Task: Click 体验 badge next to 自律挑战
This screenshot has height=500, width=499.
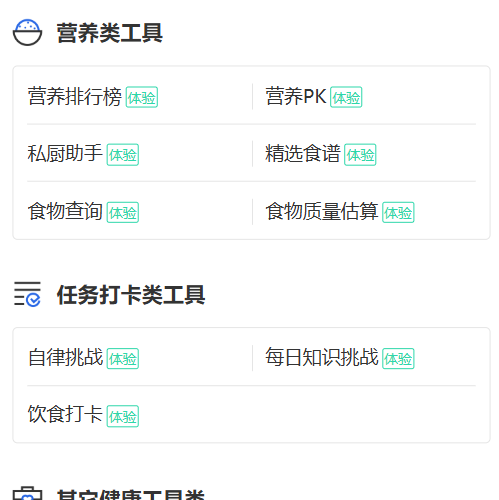Action: click(x=123, y=359)
